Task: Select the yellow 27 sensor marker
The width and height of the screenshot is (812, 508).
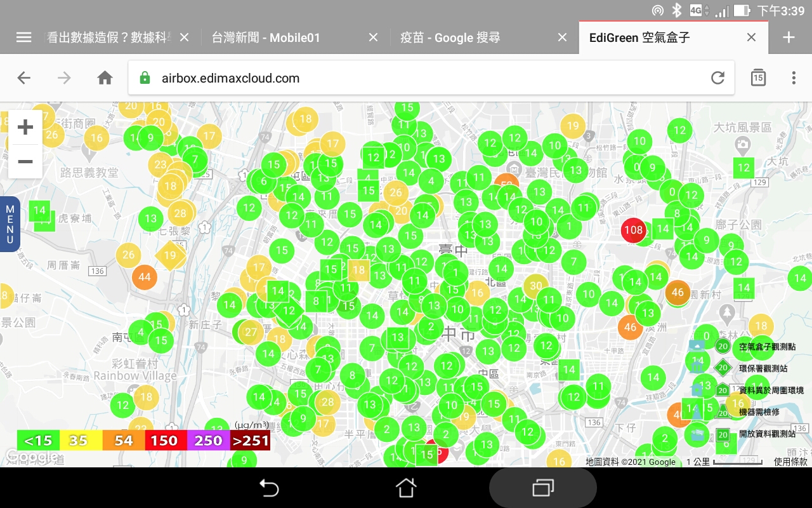Action: (x=251, y=332)
